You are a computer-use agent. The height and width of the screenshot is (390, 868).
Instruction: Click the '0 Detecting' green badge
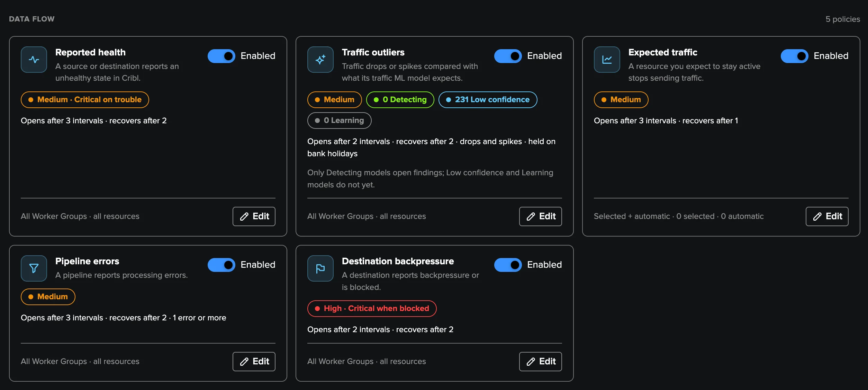[400, 100]
